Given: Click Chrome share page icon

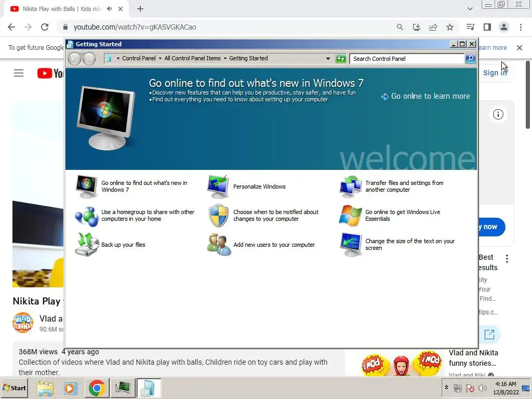Looking at the screenshot, I should (x=433, y=27).
